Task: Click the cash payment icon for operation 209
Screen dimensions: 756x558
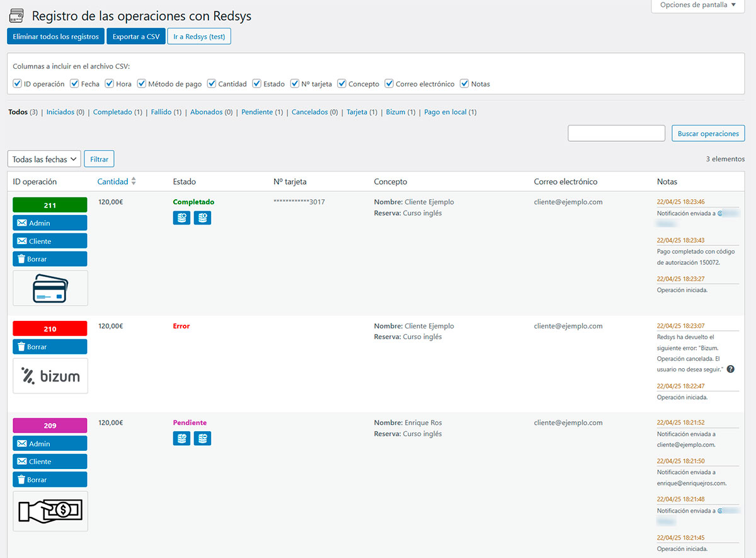Action: point(50,511)
